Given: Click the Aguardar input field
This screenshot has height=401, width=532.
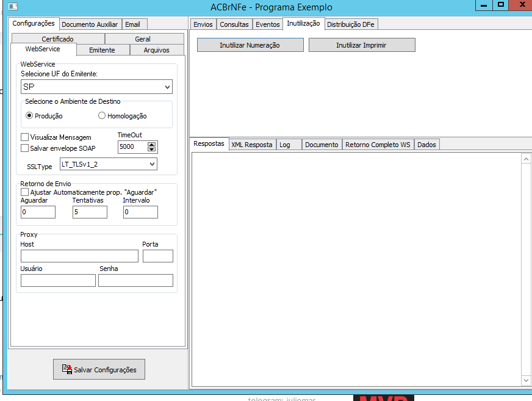Looking at the screenshot, I should pyautogui.click(x=38, y=212).
